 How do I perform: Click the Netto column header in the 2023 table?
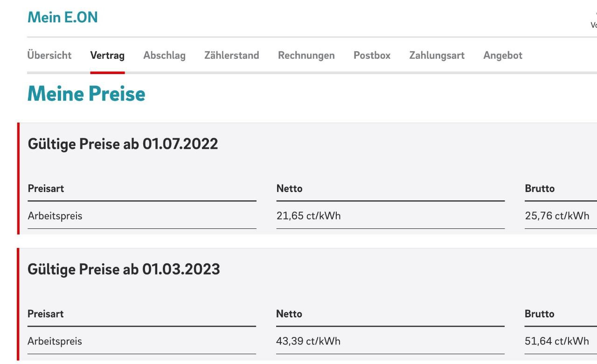[289, 314]
